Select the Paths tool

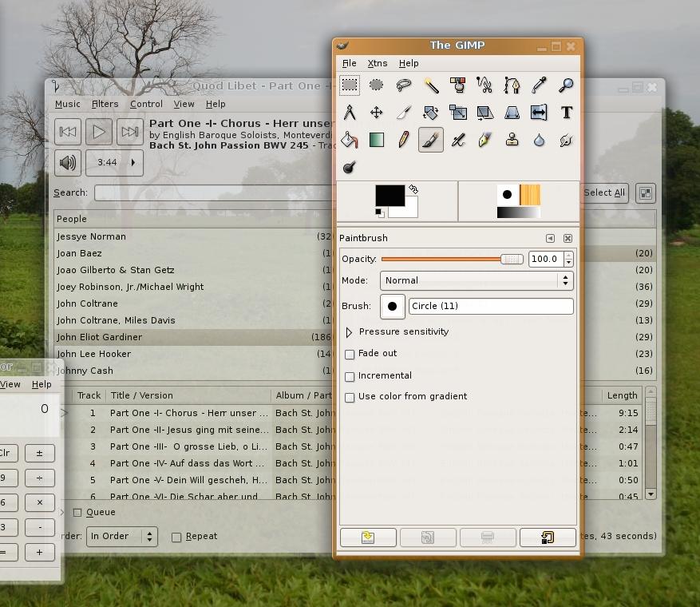[x=512, y=85]
